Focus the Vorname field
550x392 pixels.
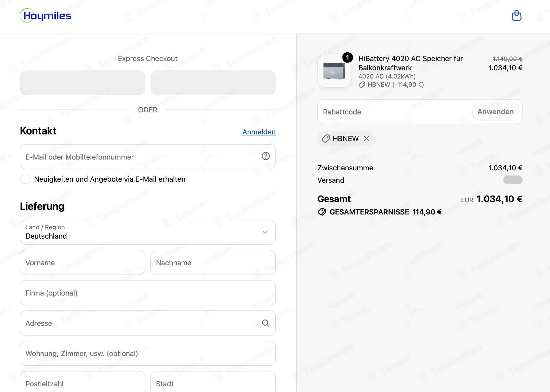[82, 263]
